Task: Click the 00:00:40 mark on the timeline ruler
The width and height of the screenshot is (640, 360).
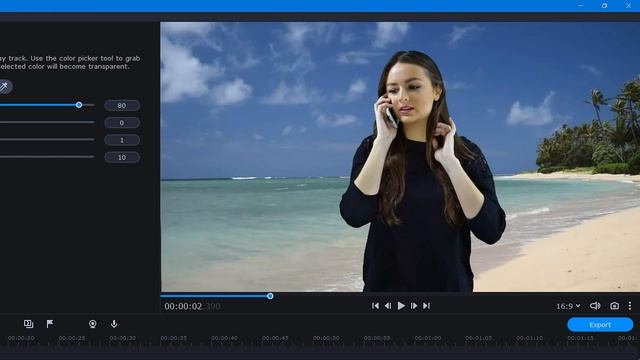Action: (x=224, y=338)
